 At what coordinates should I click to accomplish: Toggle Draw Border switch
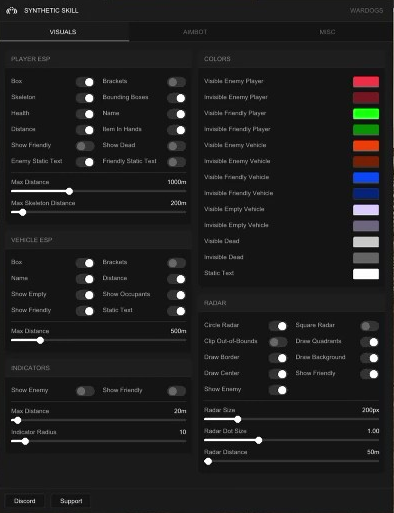click(x=278, y=358)
